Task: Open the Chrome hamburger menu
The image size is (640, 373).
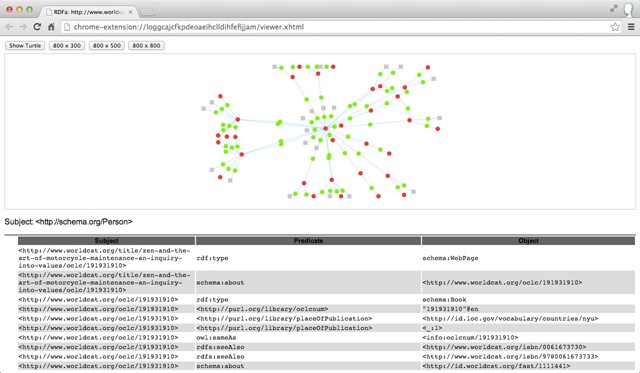Action: tap(631, 27)
